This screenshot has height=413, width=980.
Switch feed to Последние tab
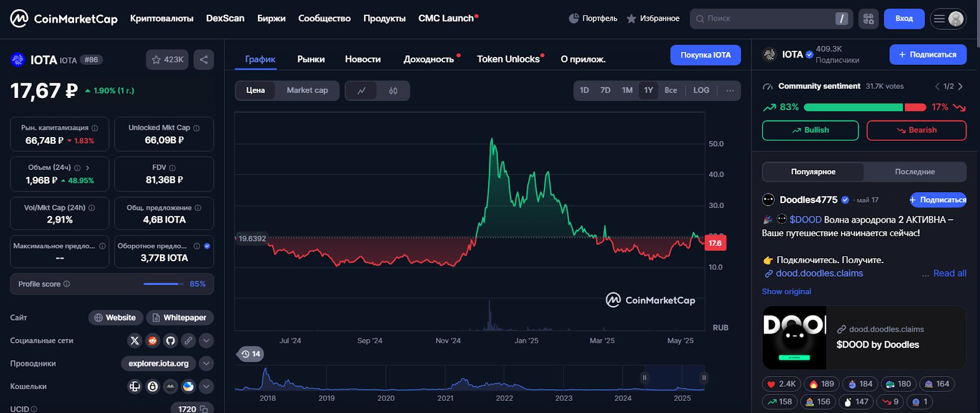(914, 172)
